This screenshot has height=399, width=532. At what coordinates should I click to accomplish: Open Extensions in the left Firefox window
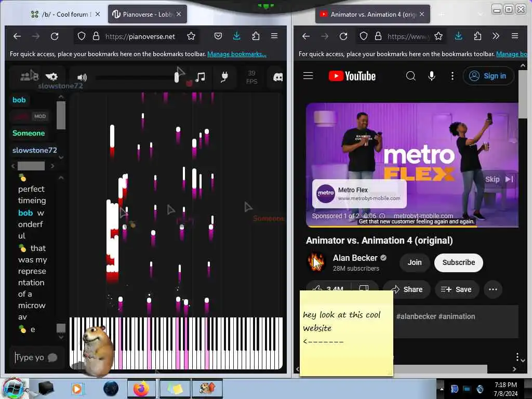click(x=256, y=36)
